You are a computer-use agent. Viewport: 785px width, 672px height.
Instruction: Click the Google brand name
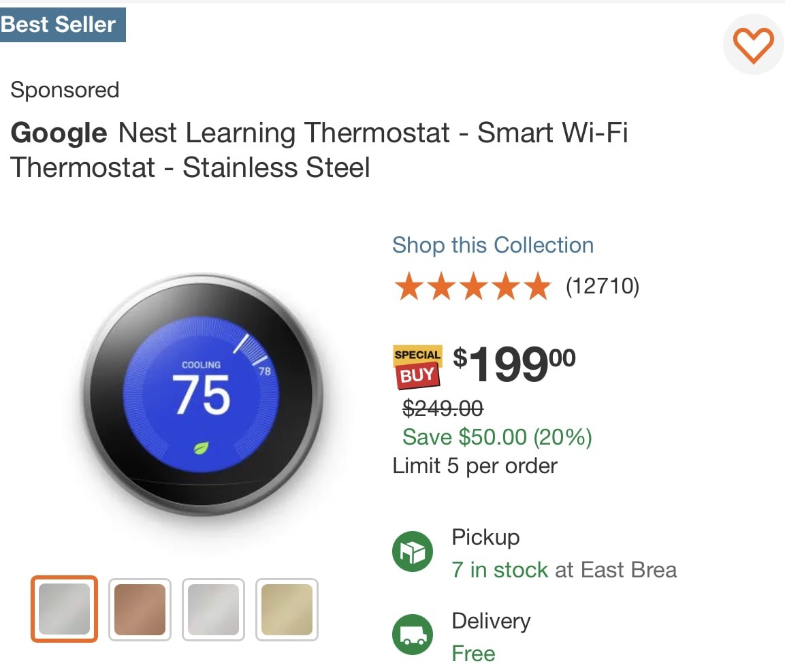[x=59, y=133]
